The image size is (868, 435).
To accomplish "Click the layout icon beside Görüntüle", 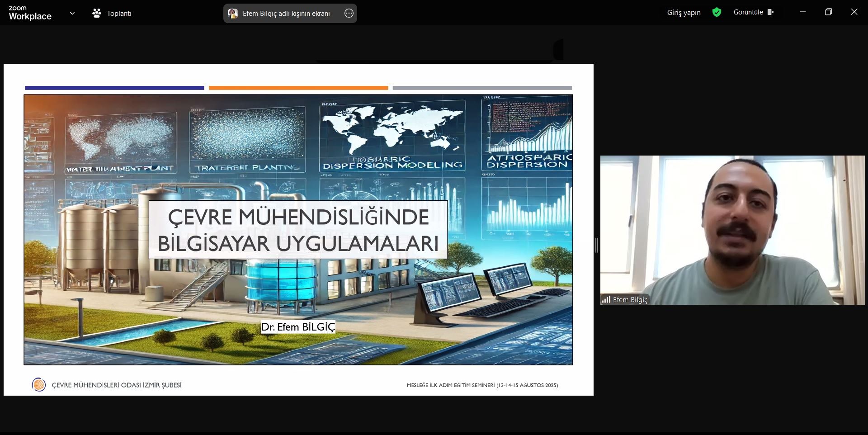I will click(770, 12).
